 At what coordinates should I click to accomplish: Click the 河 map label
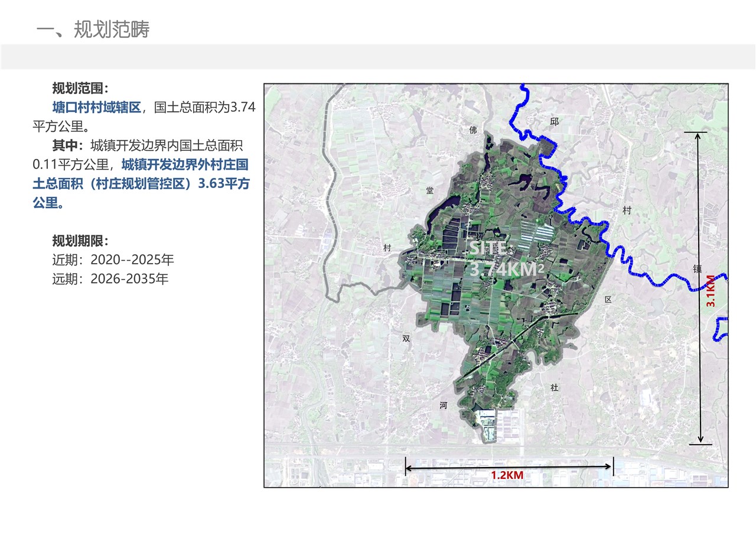(x=444, y=406)
